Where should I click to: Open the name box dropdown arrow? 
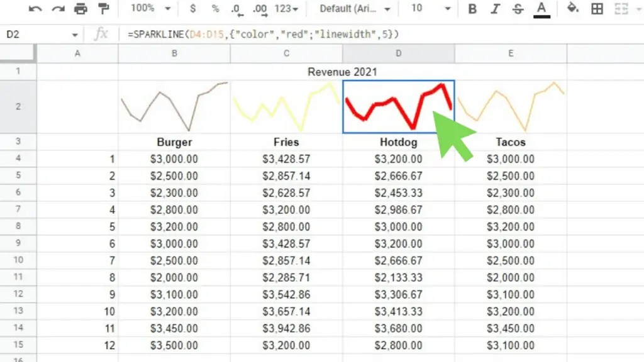(x=74, y=35)
